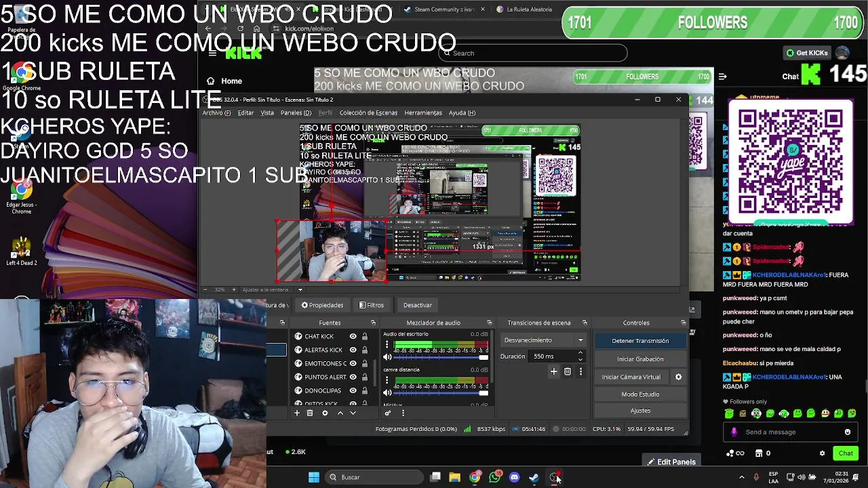Click Detener Transmisión button
Image resolution: width=868 pixels, height=488 pixels.
click(640, 341)
